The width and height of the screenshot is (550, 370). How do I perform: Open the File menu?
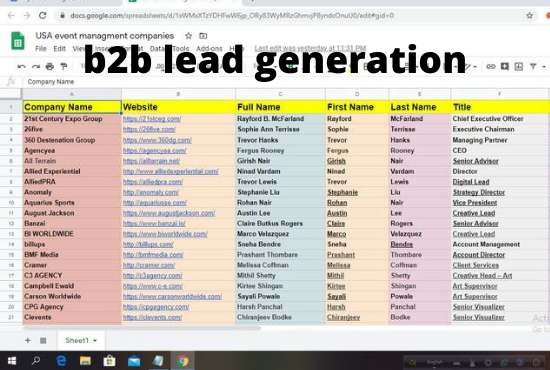pos(41,48)
